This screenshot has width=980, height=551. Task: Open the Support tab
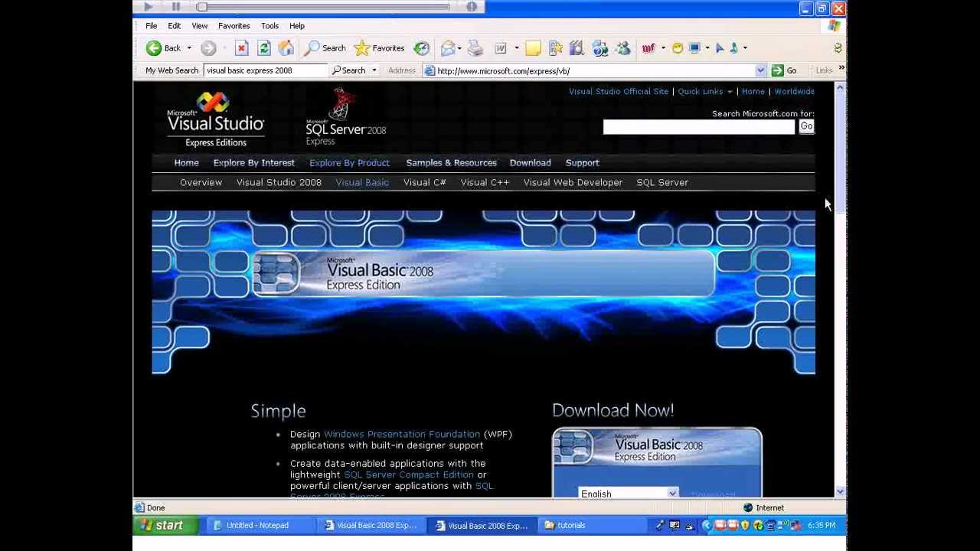coord(583,163)
